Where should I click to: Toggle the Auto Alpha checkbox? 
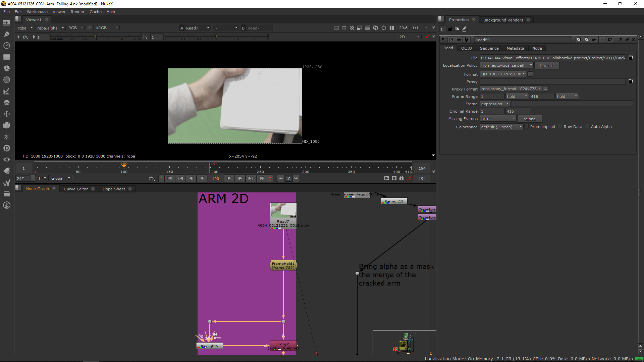coord(587,127)
